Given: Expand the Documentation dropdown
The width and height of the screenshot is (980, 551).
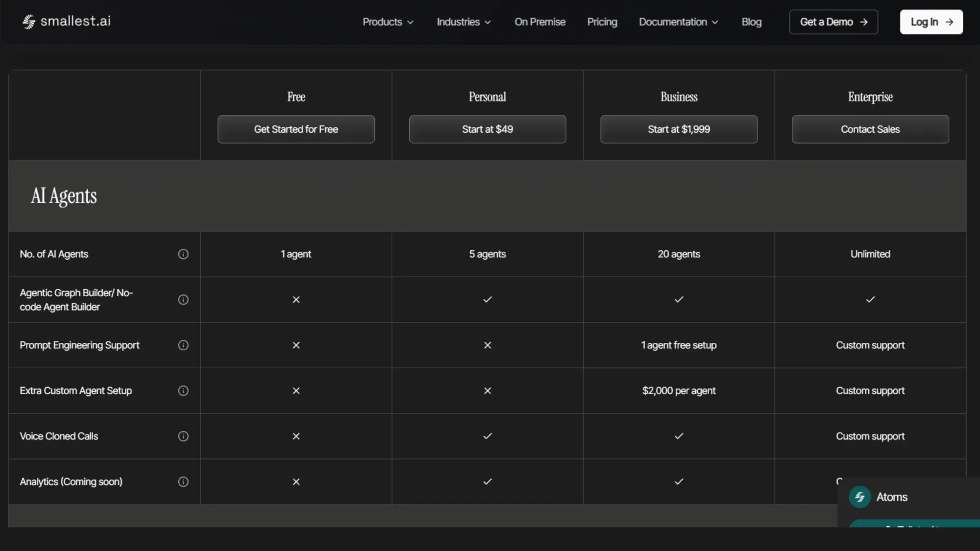Looking at the screenshot, I should [678, 22].
